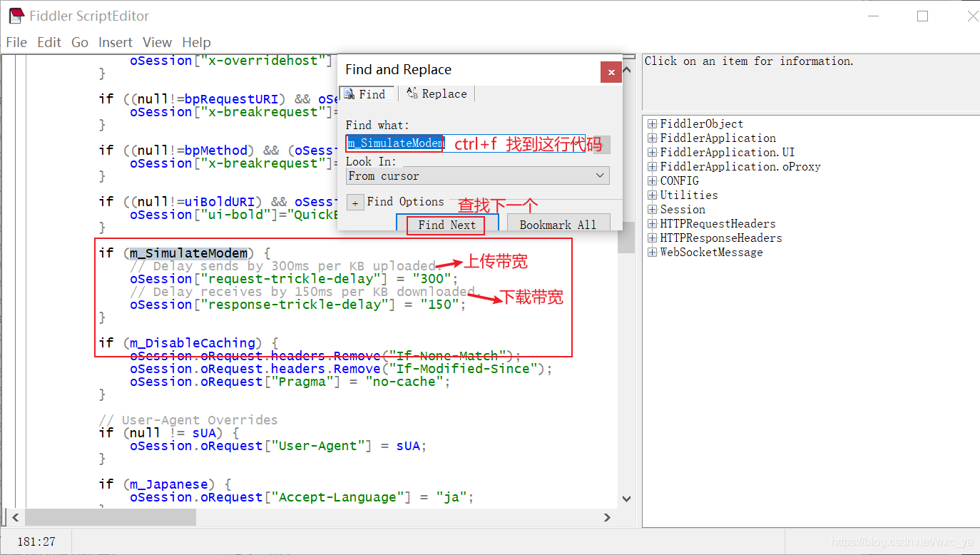Click the code editor scroll up arrow
The height and width of the screenshot is (555, 980).
626,70
